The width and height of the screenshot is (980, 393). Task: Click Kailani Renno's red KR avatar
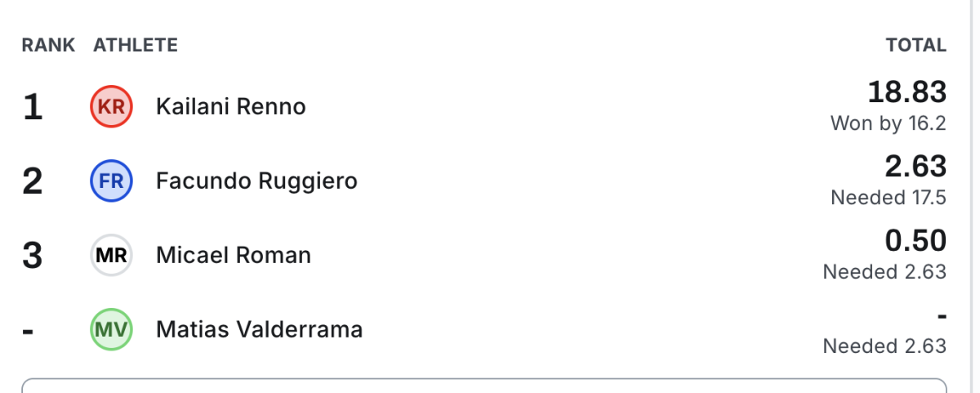(x=110, y=107)
